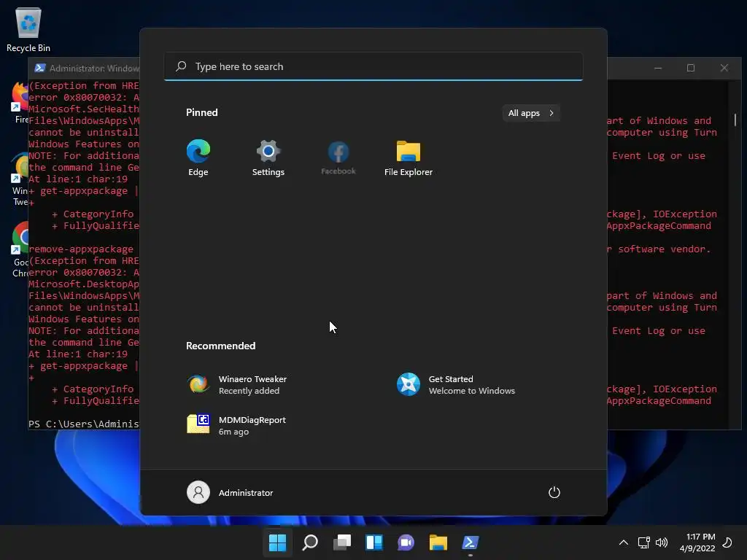747x560 pixels.
Task: Select the Firefox desktop shortcut
Action: coord(20,102)
